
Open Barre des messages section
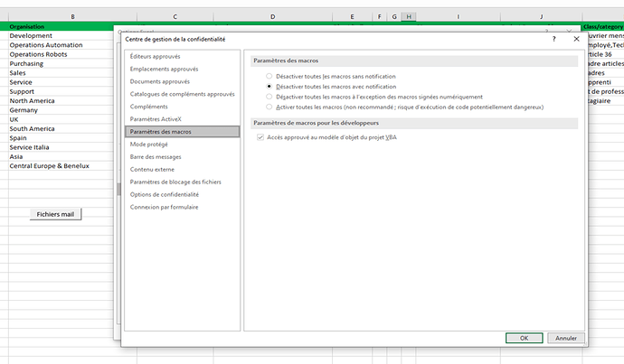tap(183, 157)
